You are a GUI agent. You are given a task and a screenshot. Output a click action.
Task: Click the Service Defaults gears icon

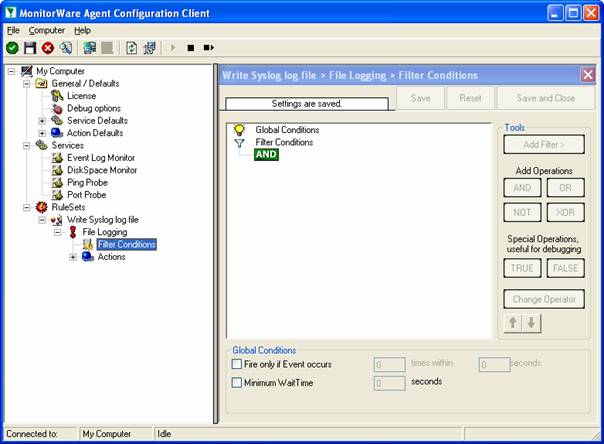click(x=57, y=121)
